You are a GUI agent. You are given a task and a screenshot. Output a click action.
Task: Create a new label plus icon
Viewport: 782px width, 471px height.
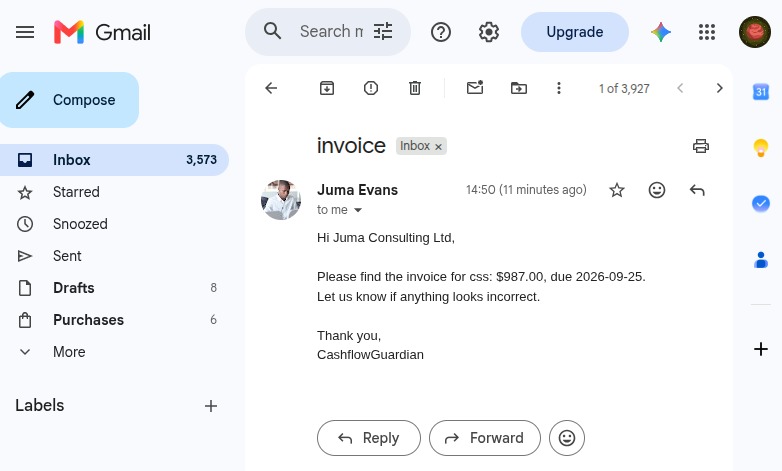click(210, 406)
